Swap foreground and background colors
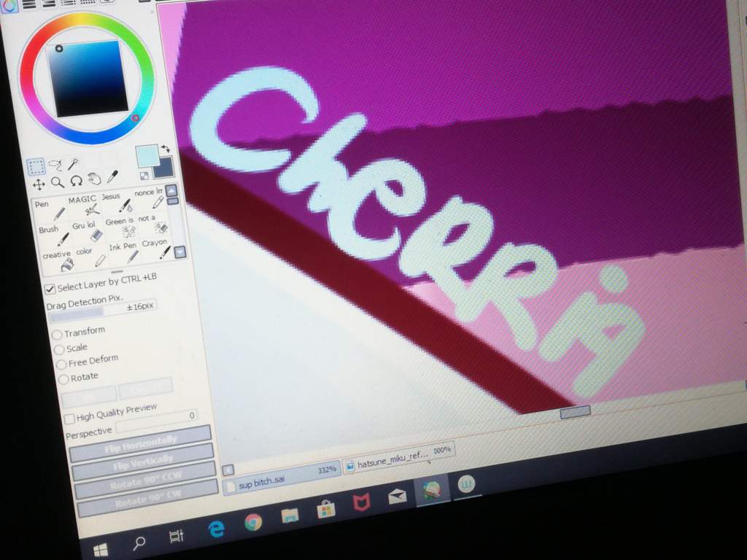747x560 pixels. click(165, 149)
